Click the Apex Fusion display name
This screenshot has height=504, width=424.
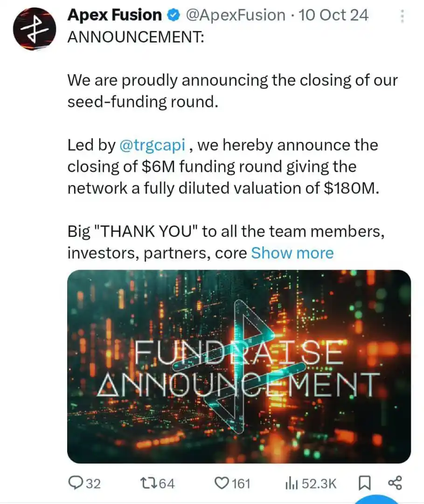113,14
